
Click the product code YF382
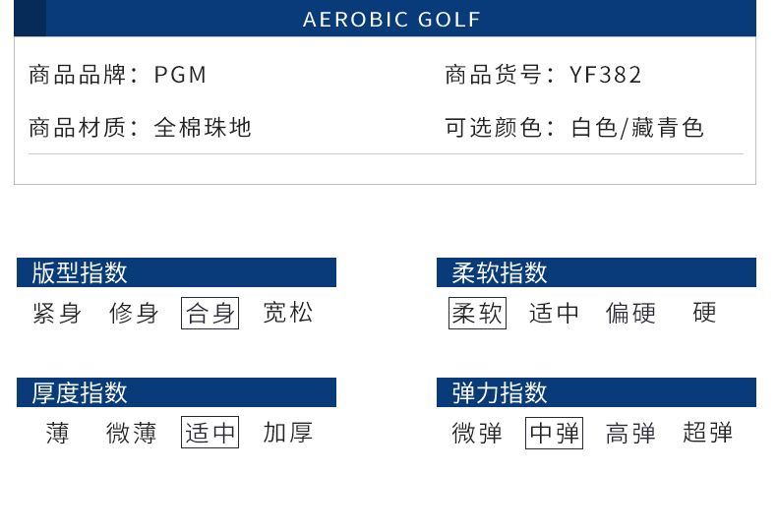tap(606, 76)
